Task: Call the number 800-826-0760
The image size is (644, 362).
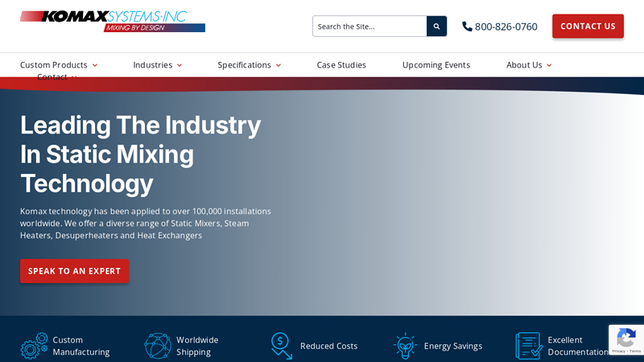Action: [506, 27]
